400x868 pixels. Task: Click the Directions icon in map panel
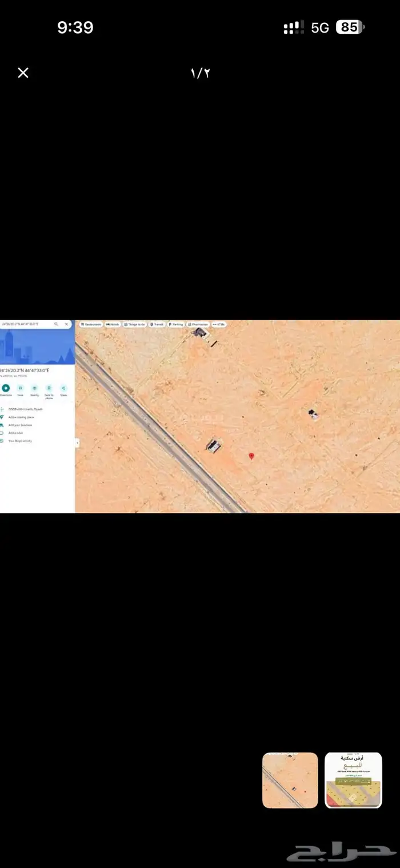coord(6,388)
